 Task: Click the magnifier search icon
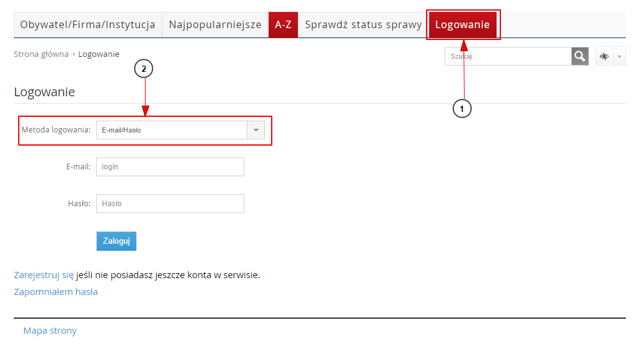pos(580,56)
